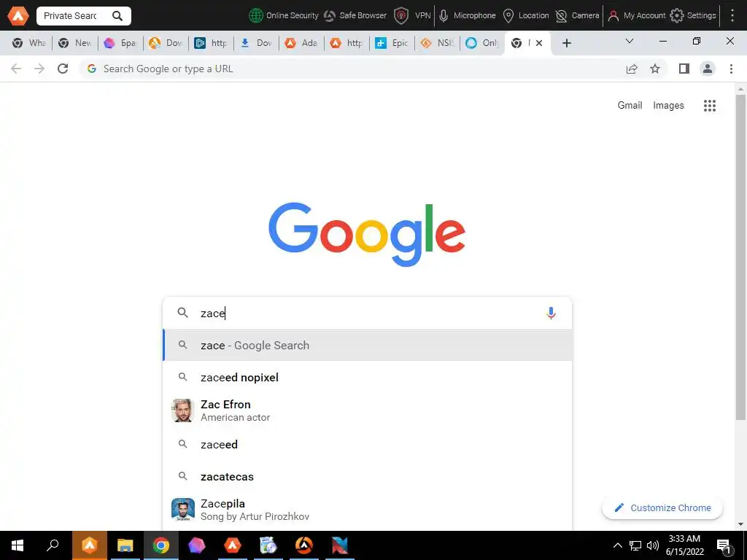Select 'zace - Google Search' suggestion

(368, 345)
